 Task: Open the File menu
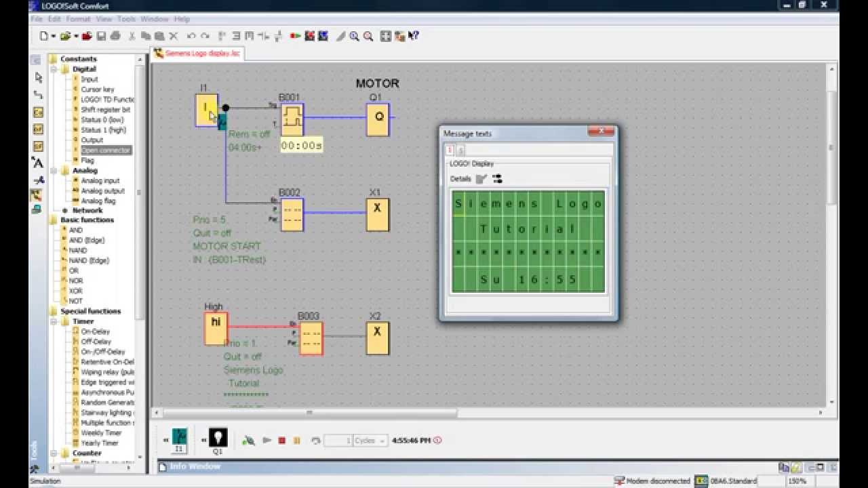36,19
